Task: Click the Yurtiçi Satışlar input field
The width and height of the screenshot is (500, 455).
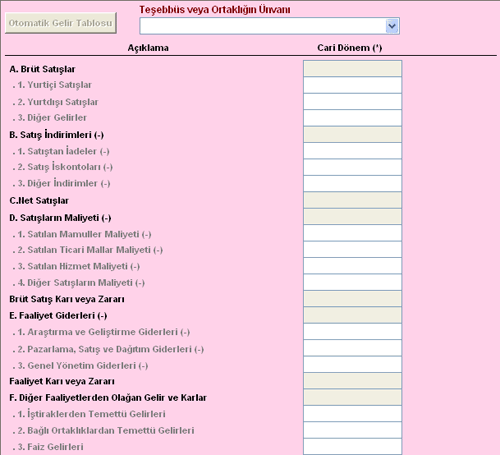Action: (353, 85)
